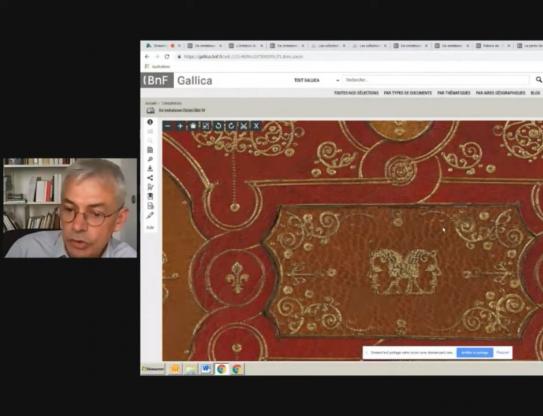Open the Word icon in the taskbar
Viewport: 543px width, 416px height.
pyautogui.click(x=206, y=369)
